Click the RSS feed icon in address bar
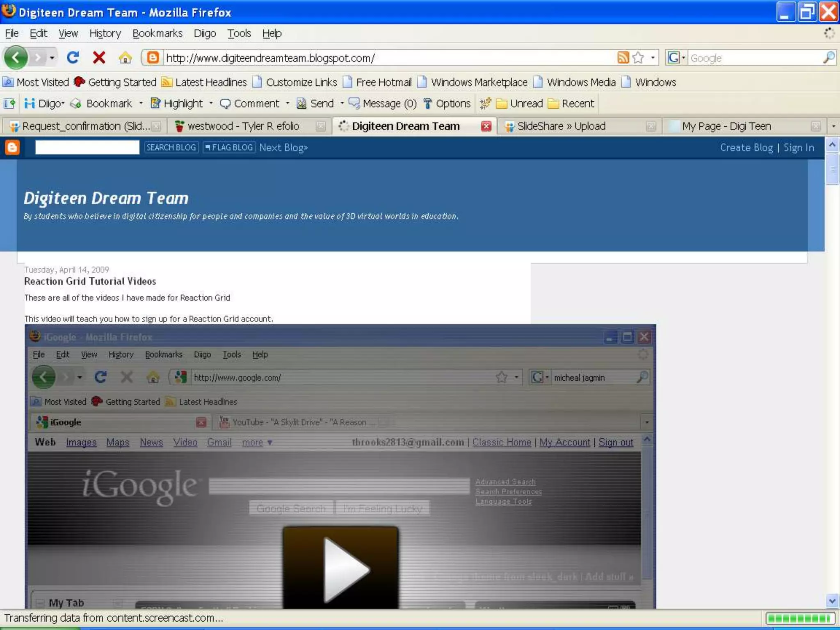The image size is (840, 630). [623, 58]
